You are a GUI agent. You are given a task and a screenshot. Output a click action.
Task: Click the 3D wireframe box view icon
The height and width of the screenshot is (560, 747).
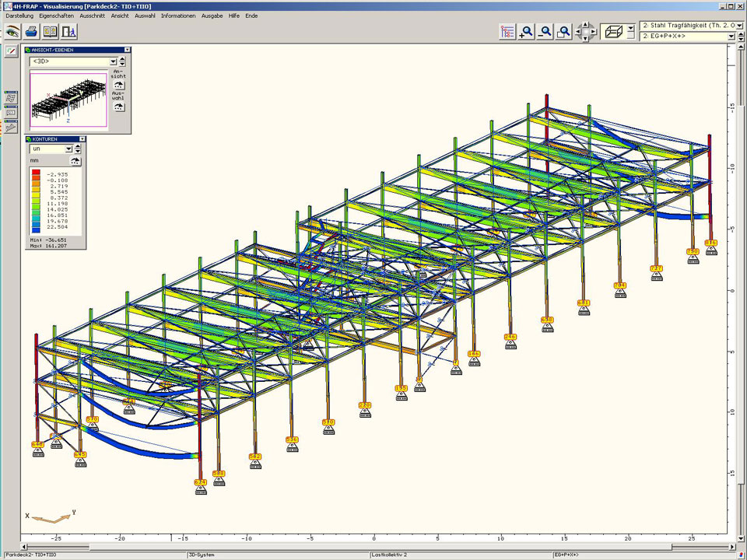tap(613, 32)
